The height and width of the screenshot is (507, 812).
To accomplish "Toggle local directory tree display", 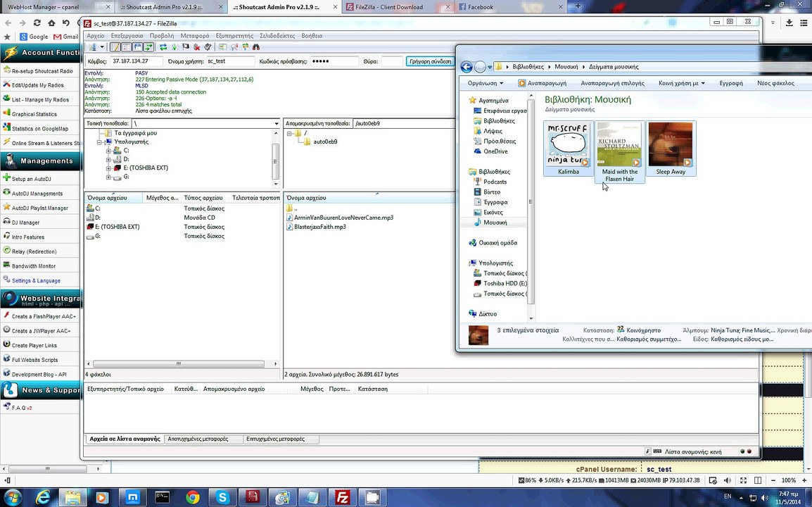I will pyautogui.click(x=126, y=47).
